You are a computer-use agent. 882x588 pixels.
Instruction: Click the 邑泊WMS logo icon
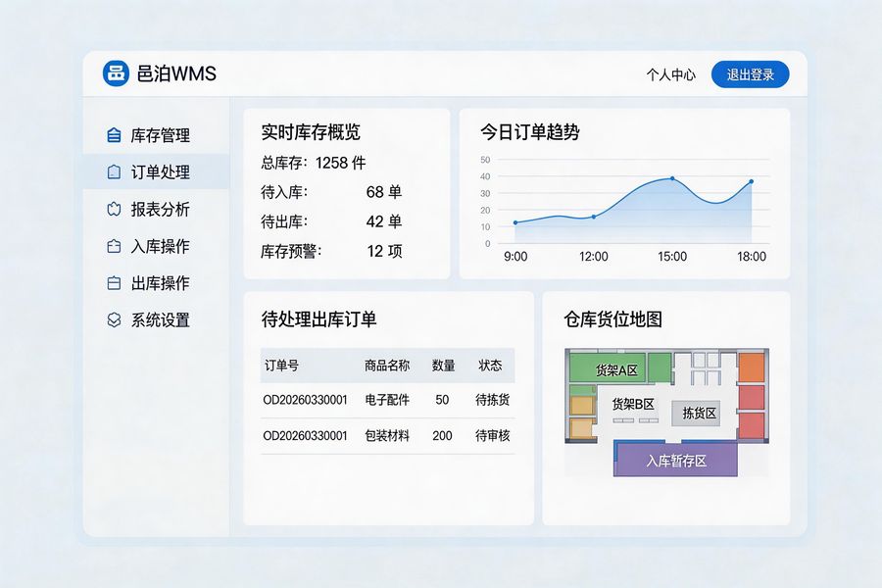coord(116,73)
